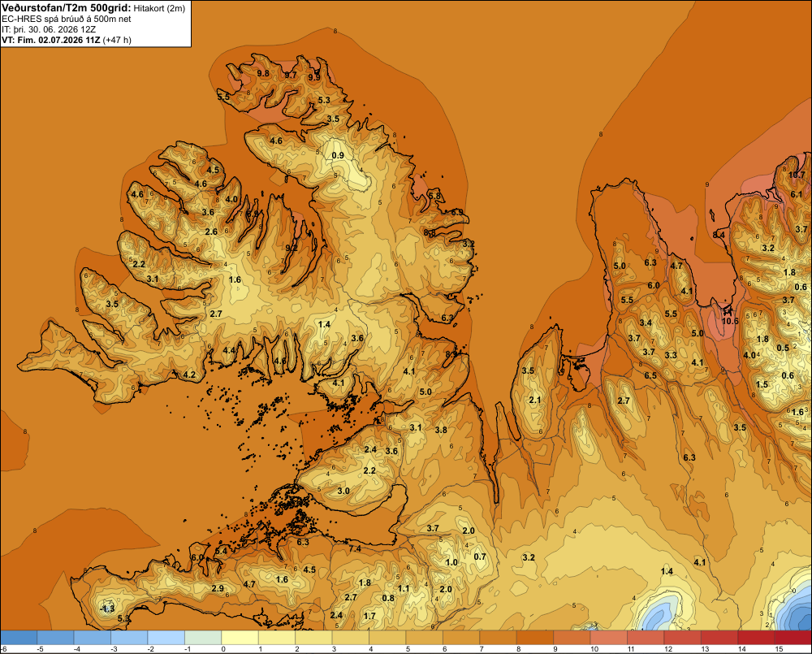
Task: Click the temperature value 3.0
Action: tap(343, 491)
